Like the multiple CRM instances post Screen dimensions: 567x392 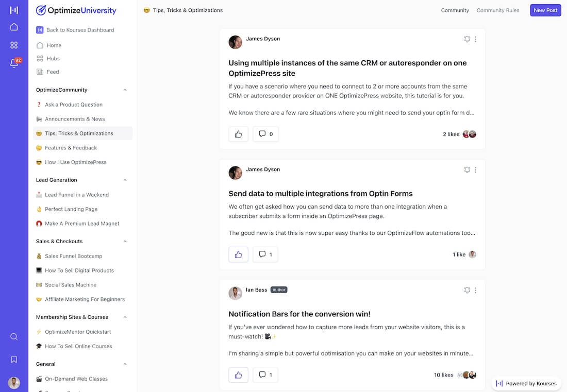pyautogui.click(x=238, y=134)
